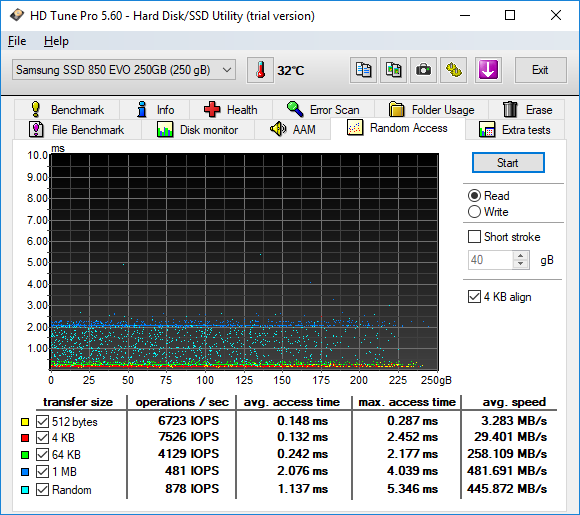Viewport: 580px width, 515px height.
Task: Click the purple download arrow icon
Action: pyautogui.click(x=488, y=70)
